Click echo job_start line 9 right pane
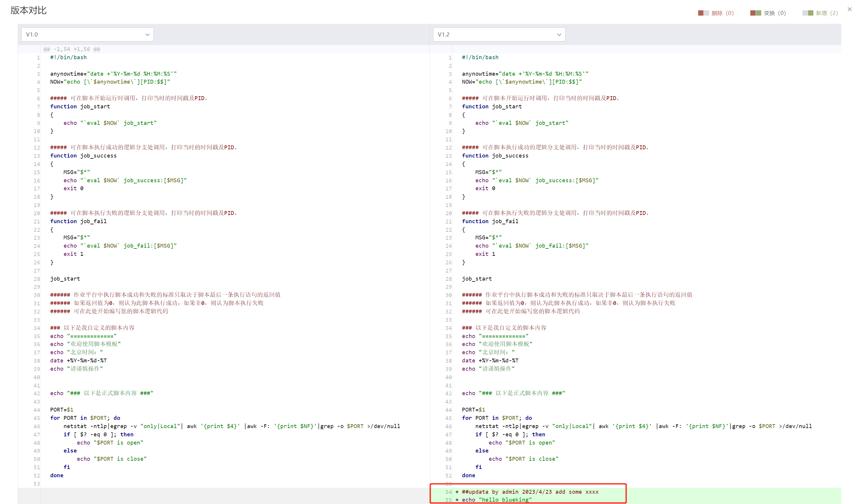Viewport: 859px width, 504px height. click(x=521, y=123)
